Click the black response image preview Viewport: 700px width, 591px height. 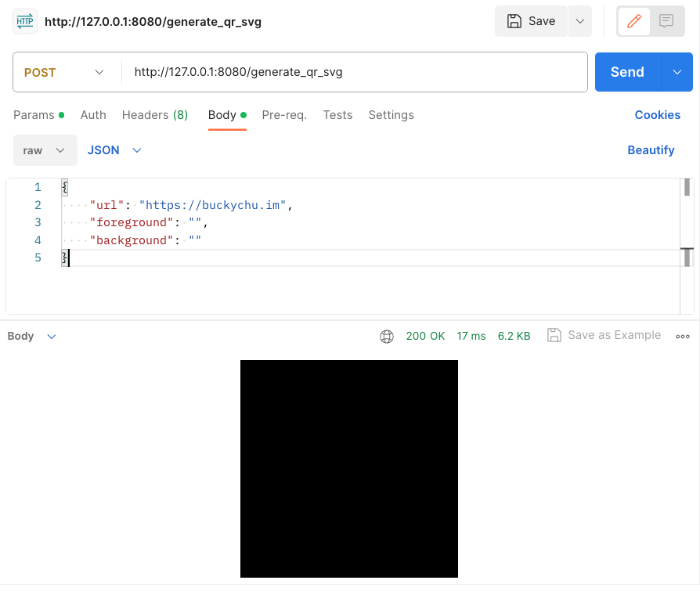(349, 469)
